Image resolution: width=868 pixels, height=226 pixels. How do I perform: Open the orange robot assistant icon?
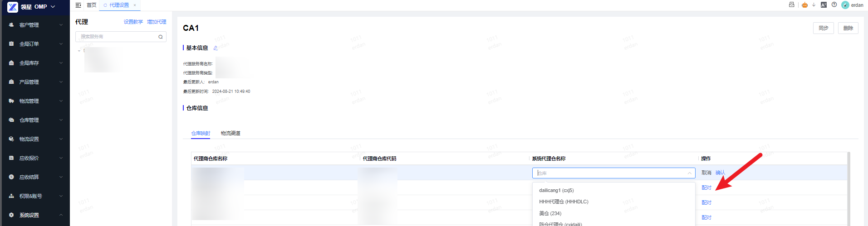pyautogui.click(x=804, y=5)
